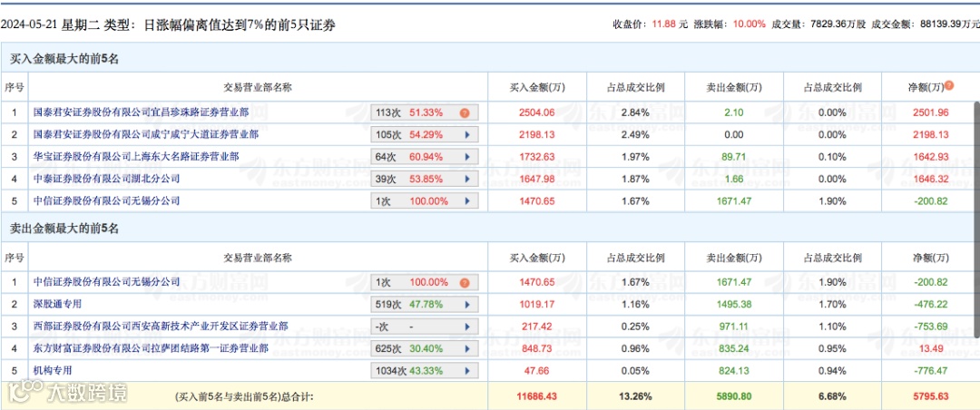Expand the 1034次 43.33% stats arrow
The height and width of the screenshot is (410, 980).
(466, 371)
